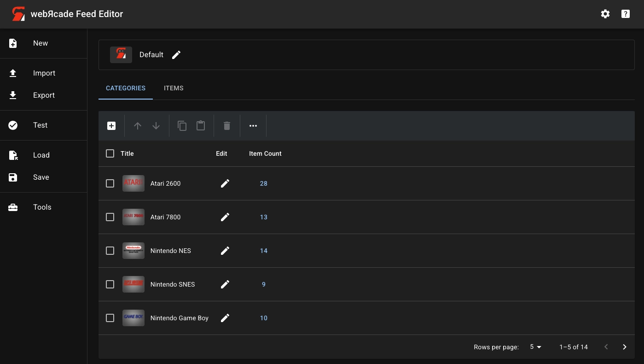Click the Atari 2600 thumbnail image
The width and height of the screenshot is (644, 364).
click(133, 183)
